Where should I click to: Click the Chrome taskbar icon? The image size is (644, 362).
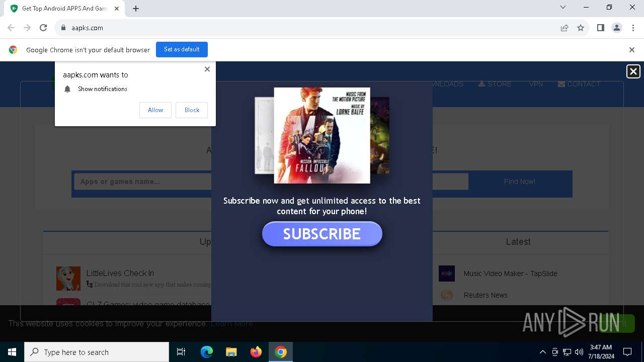tap(281, 352)
